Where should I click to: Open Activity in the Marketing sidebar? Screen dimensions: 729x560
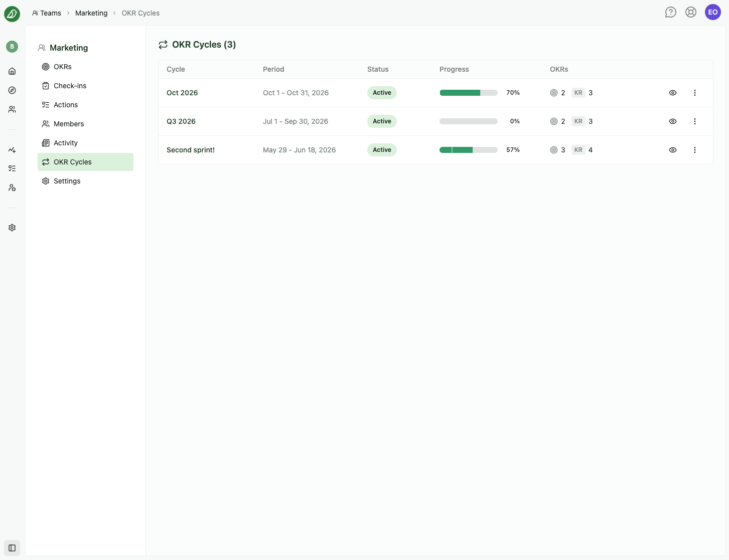(85, 143)
